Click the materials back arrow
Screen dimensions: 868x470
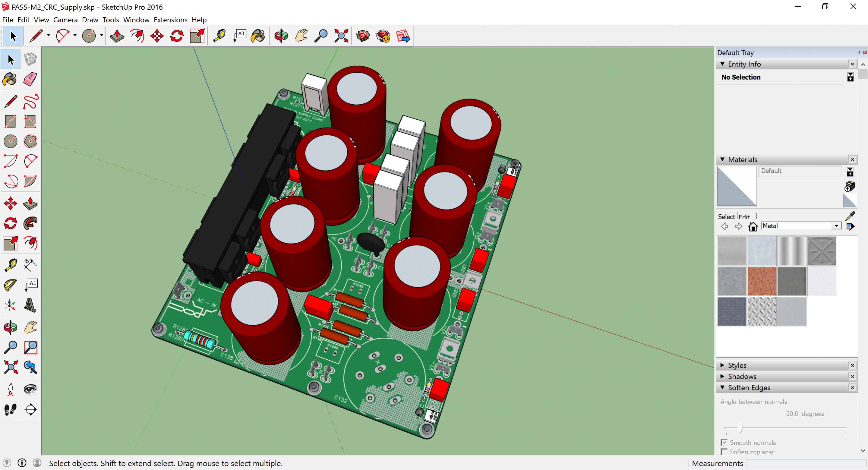click(x=724, y=226)
